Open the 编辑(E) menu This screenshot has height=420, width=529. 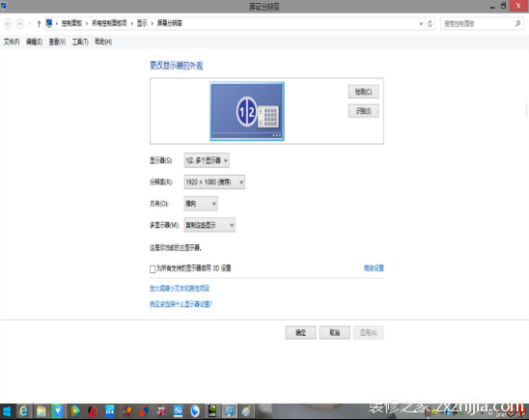click(x=34, y=42)
